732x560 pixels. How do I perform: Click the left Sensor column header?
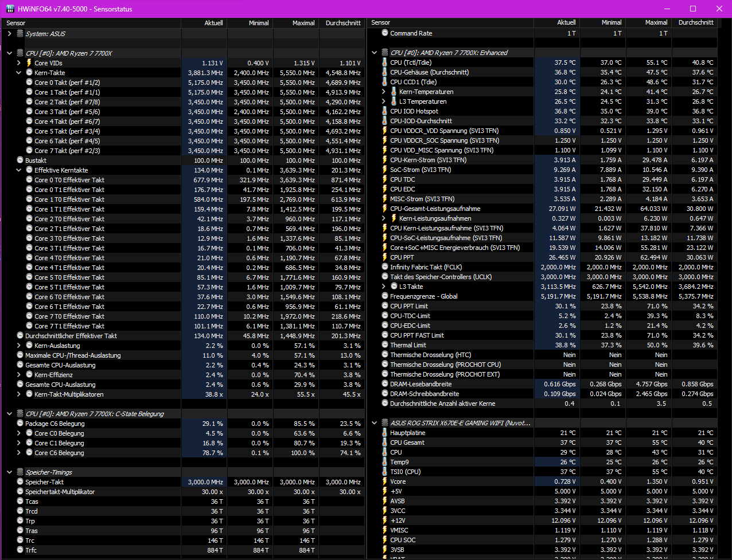[92, 23]
